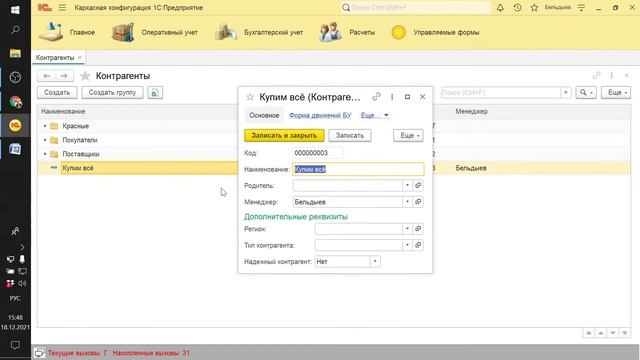Add Контрагенты list to favorites star

pos(85,76)
